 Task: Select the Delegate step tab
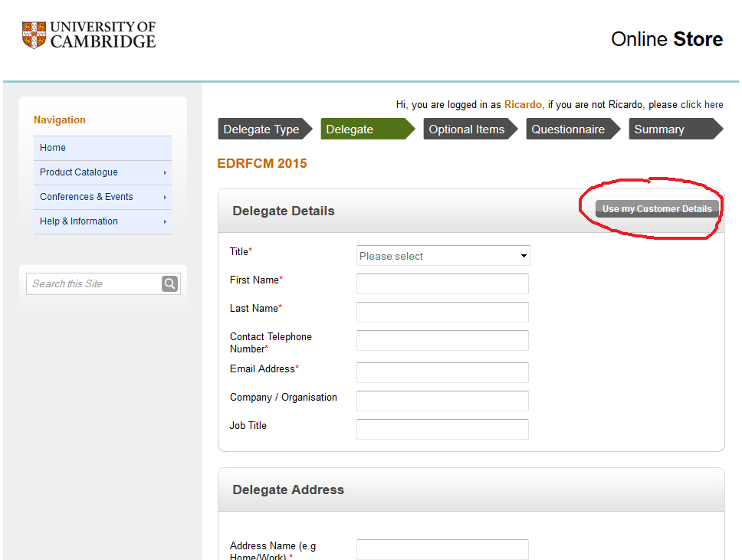click(x=368, y=129)
